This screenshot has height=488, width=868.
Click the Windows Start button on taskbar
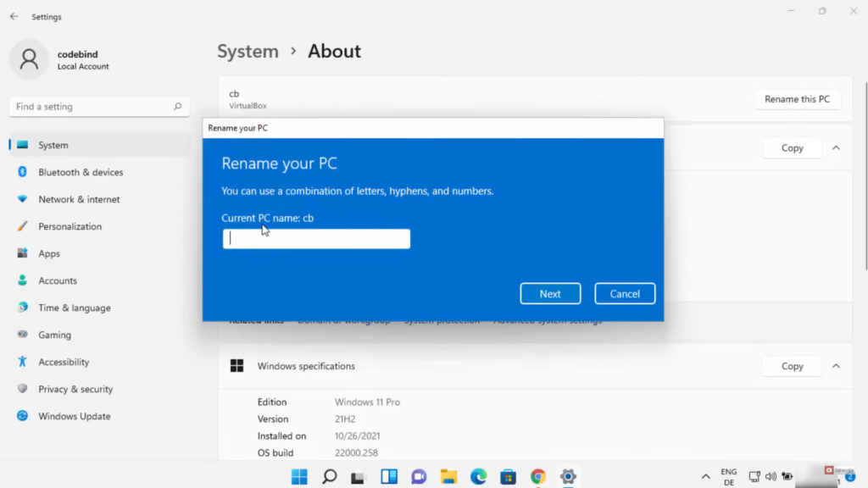coord(299,476)
